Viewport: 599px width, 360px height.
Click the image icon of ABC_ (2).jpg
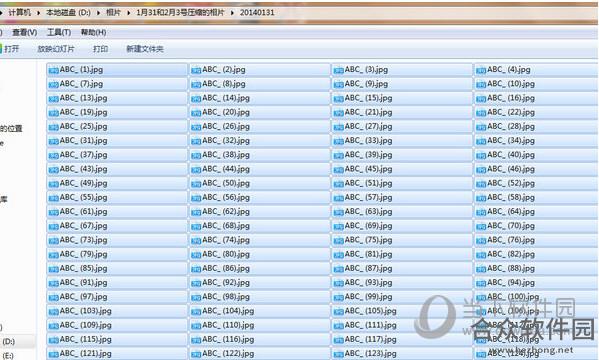point(196,70)
